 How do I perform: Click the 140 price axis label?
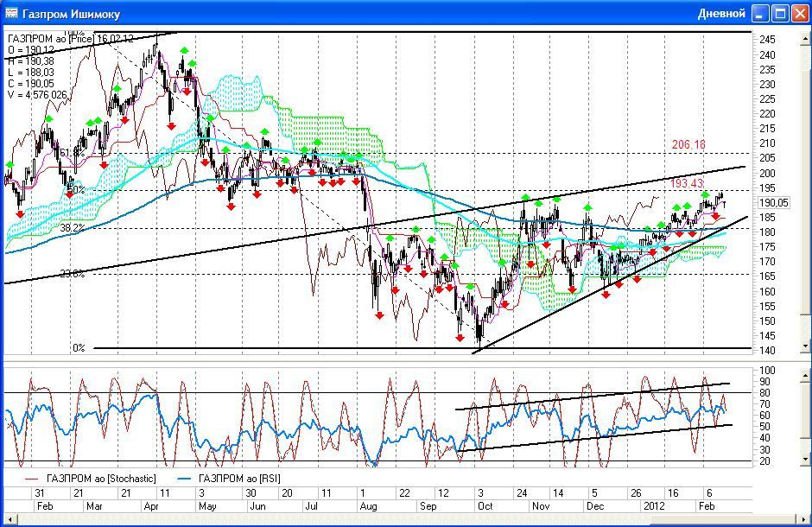(x=767, y=351)
